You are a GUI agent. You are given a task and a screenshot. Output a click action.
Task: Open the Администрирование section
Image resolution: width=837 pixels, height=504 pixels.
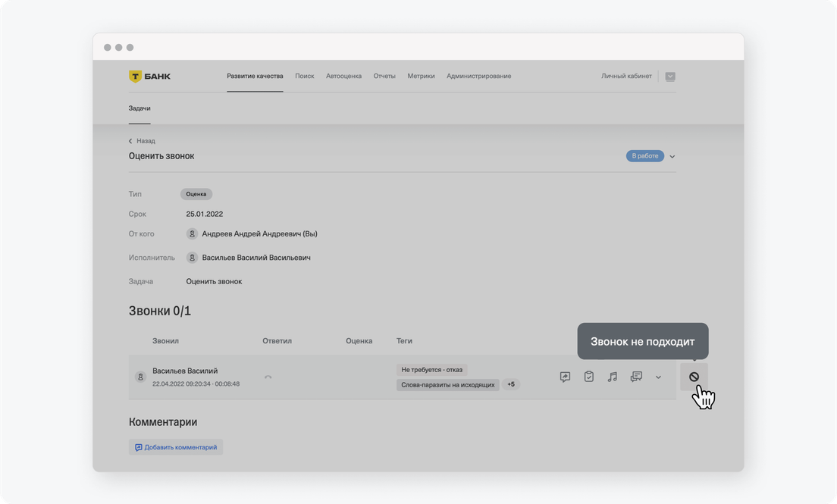479,76
